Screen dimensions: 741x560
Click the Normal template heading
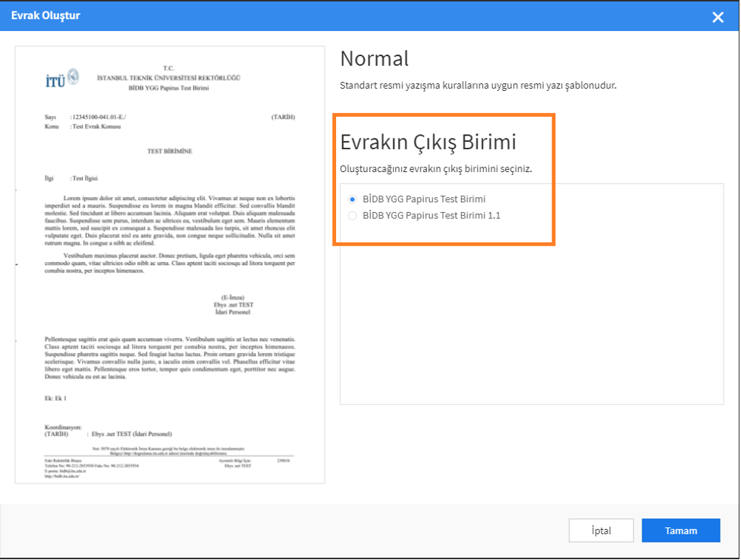click(x=374, y=58)
